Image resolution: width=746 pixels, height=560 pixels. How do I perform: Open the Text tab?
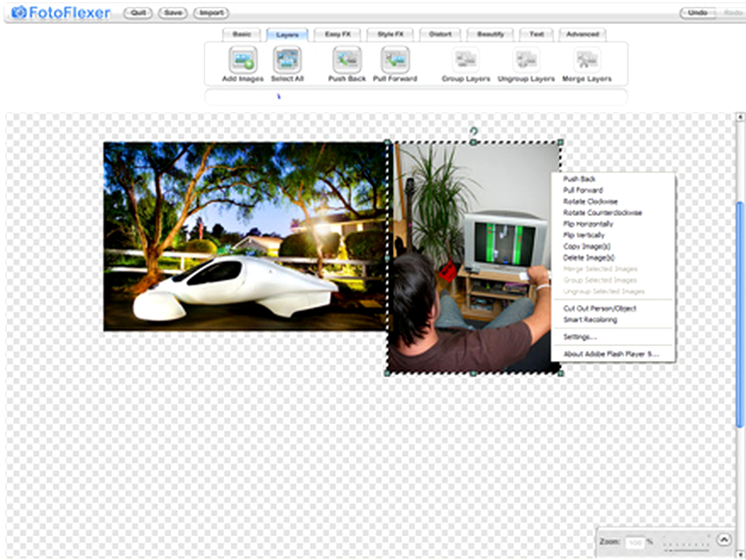coord(537,34)
